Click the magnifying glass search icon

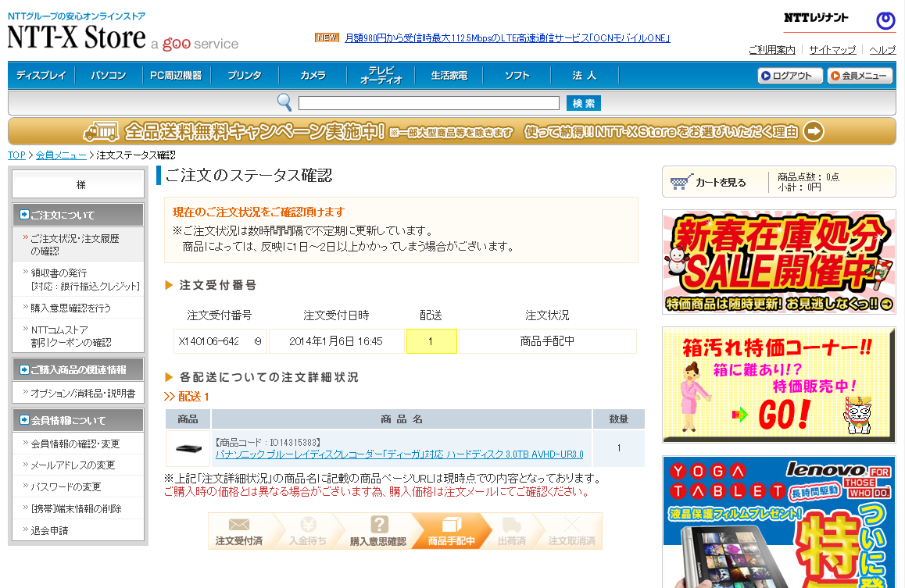click(x=284, y=102)
